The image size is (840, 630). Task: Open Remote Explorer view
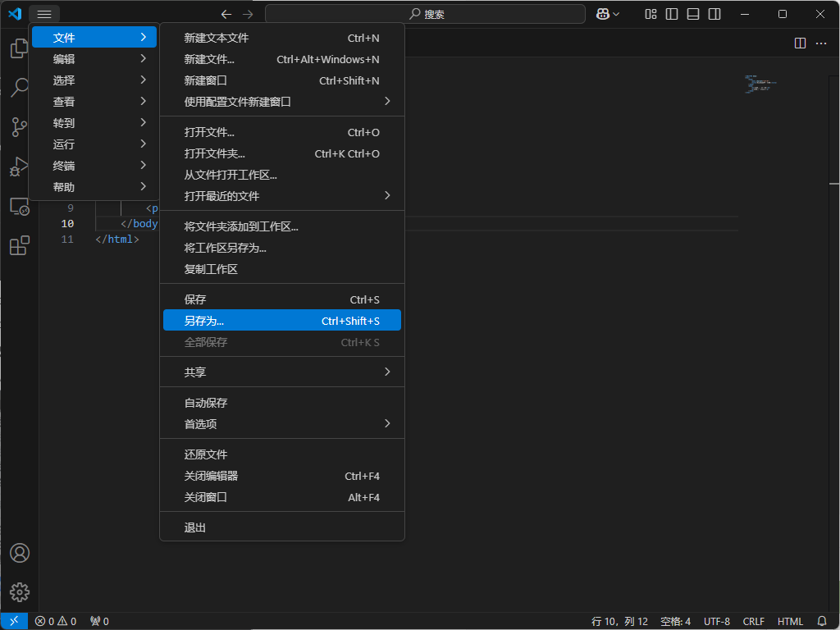pos(20,206)
